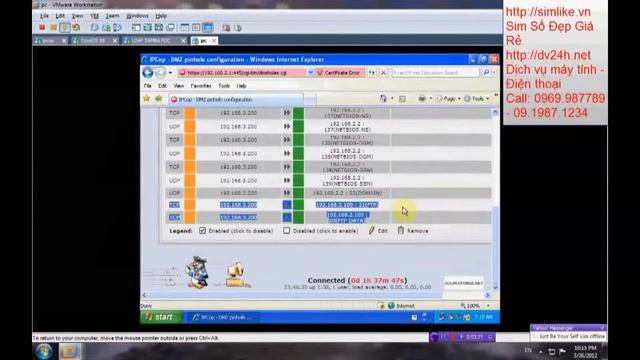Click the 21(FTP) destination cell
The height and width of the screenshot is (360, 640).
(347, 204)
